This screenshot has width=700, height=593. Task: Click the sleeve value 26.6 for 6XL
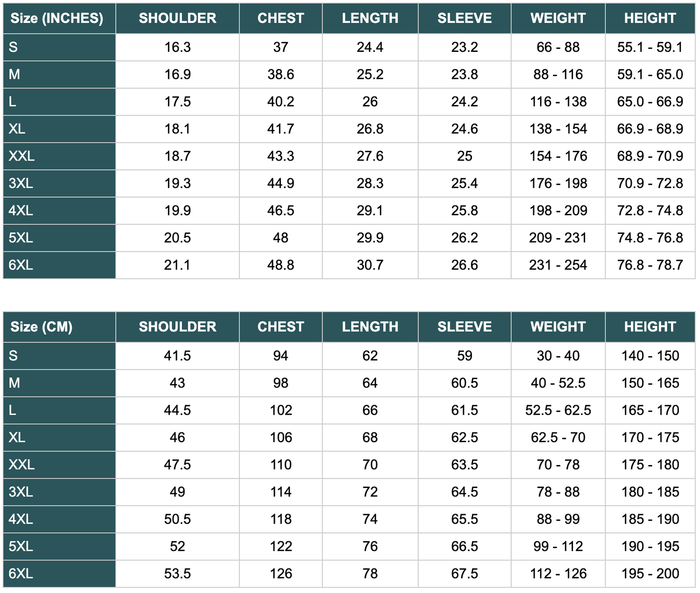pos(464,265)
